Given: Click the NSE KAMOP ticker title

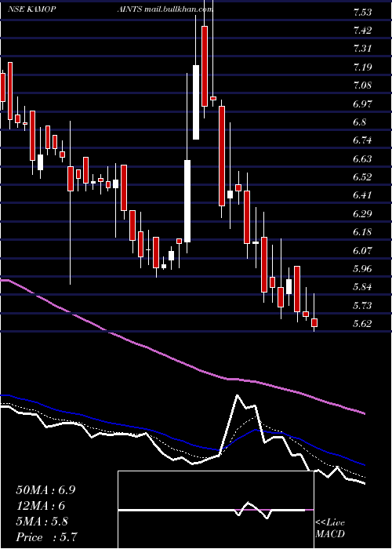Looking at the screenshot, I should tap(32, 9).
